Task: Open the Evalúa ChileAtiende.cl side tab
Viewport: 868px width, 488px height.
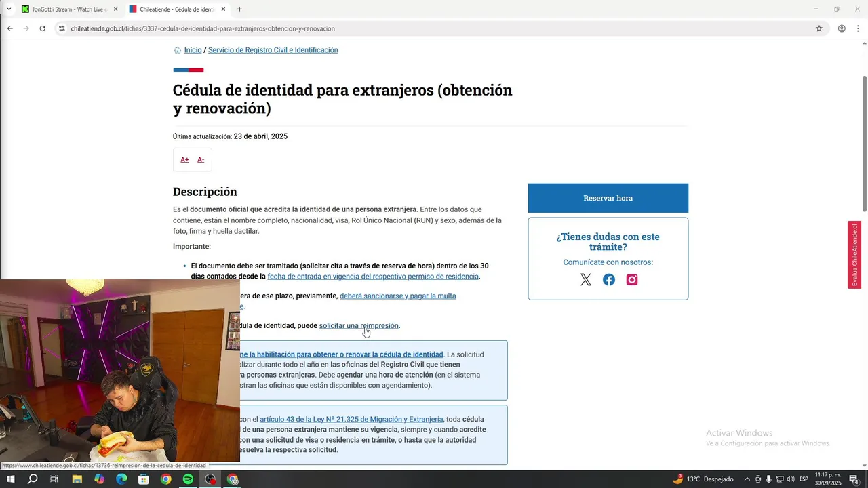Action: tap(854, 255)
